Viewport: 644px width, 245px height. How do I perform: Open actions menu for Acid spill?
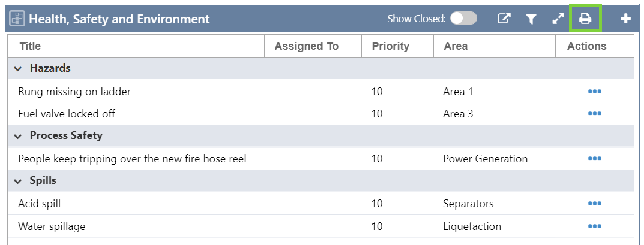click(595, 204)
